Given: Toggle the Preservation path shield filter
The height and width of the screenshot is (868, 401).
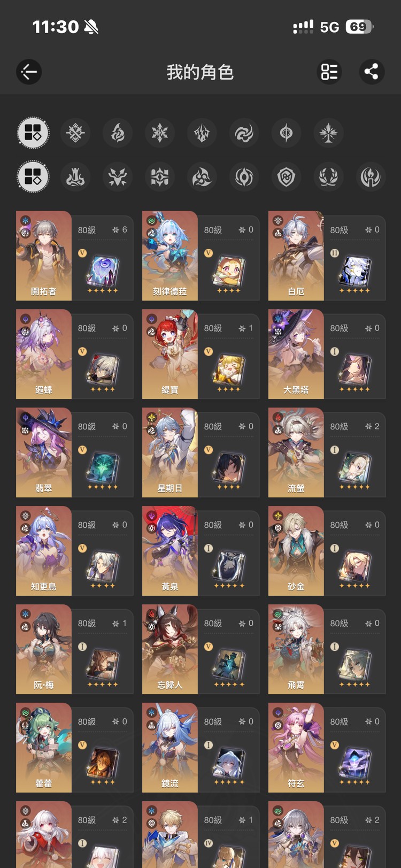Looking at the screenshot, I should pos(287,176).
